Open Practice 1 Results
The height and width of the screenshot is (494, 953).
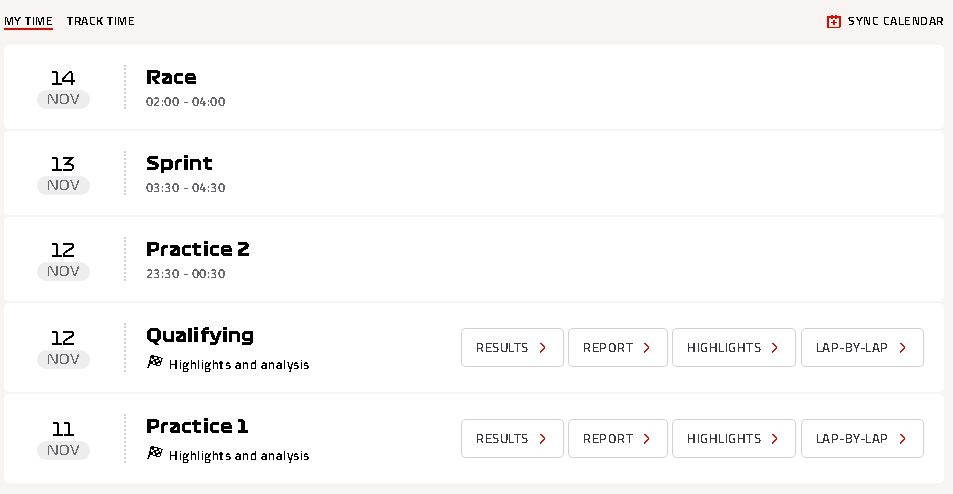[x=512, y=439]
